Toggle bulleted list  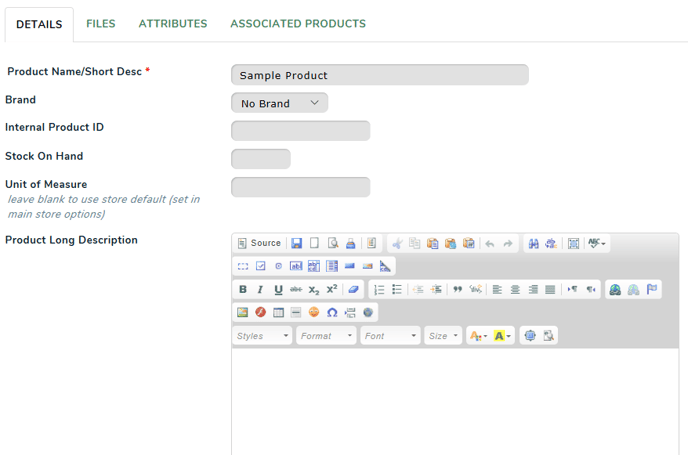coord(397,290)
